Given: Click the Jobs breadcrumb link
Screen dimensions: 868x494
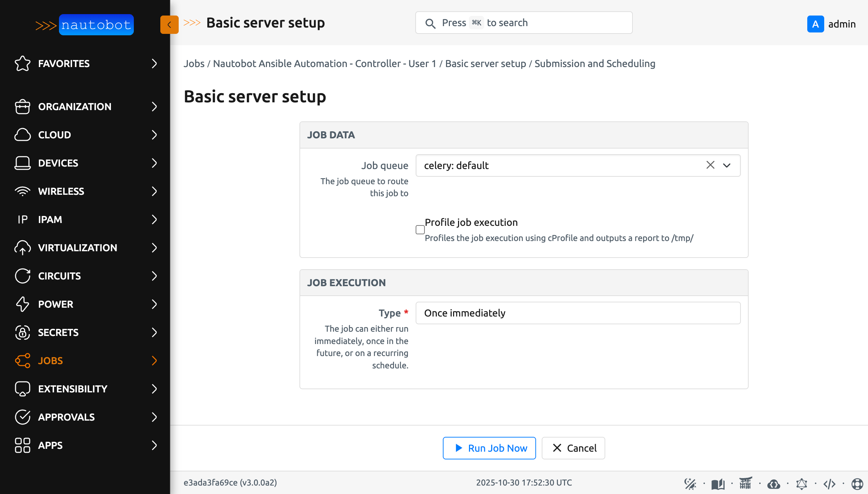Looking at the screenshot, I should (x=194, y=64).
